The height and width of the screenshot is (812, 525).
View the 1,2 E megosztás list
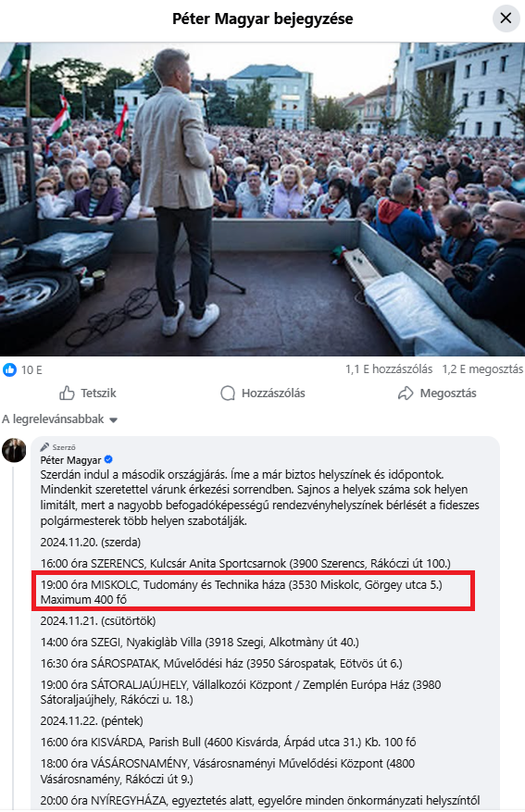point(482,369)
